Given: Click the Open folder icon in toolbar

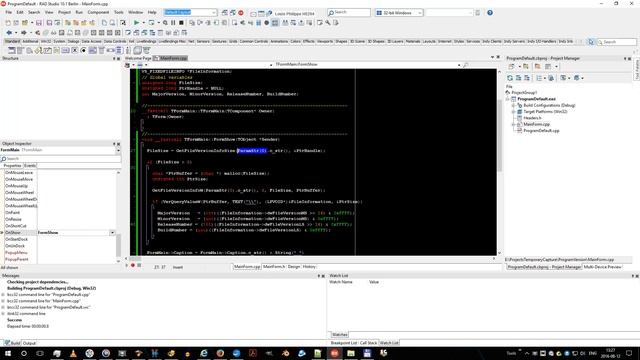Looking at the screenshot, I should coord(25,23).
